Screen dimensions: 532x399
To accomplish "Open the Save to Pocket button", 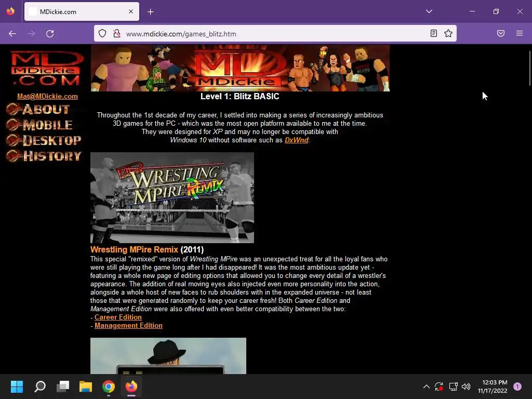I will (501, 33).
